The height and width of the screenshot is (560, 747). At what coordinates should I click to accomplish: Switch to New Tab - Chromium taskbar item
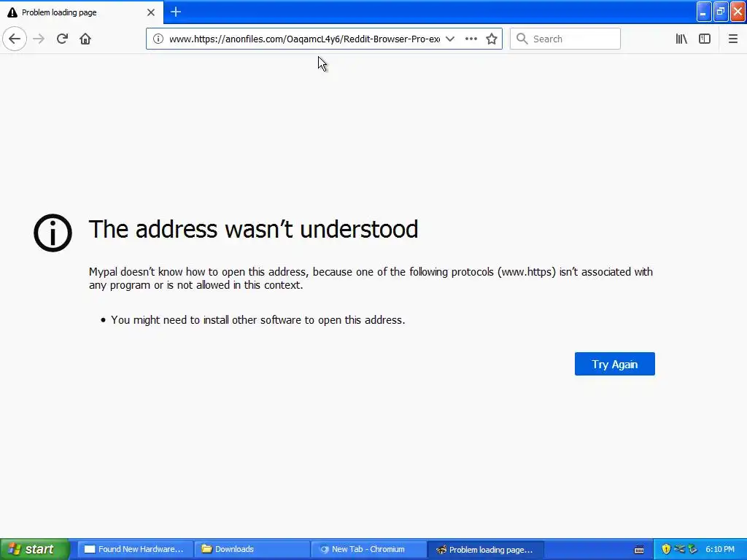pos(368,549)
